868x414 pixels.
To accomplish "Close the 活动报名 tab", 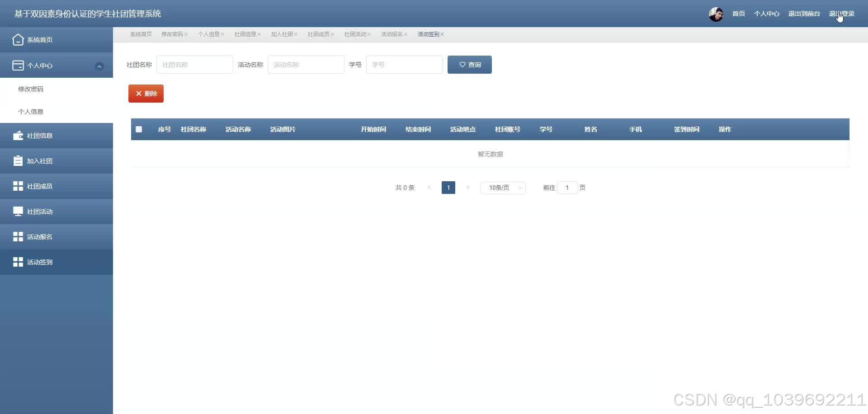I will click(x=406, y=34).
